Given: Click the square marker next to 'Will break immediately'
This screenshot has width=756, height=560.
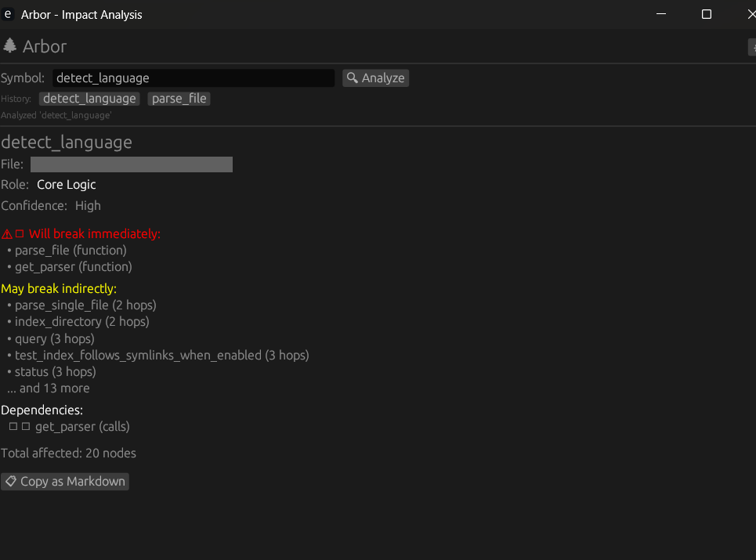Looking at the screenshot, I should 19,233.
